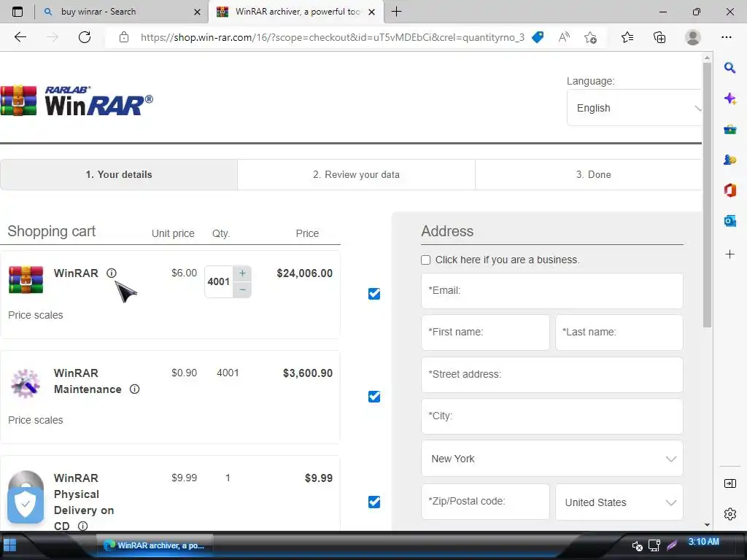The image size is (747, 560).
Task: Click the sidebar hide/collapse panel icon
Action: [x=729, y=483]
